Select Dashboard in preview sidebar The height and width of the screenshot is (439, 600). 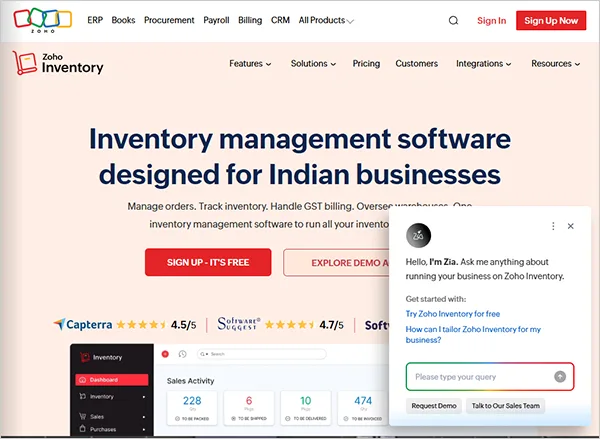(x=112, y=380)
